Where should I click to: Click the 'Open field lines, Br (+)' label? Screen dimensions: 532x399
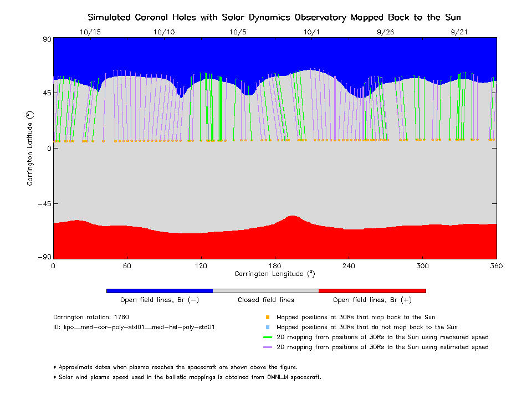coord(372,300)
